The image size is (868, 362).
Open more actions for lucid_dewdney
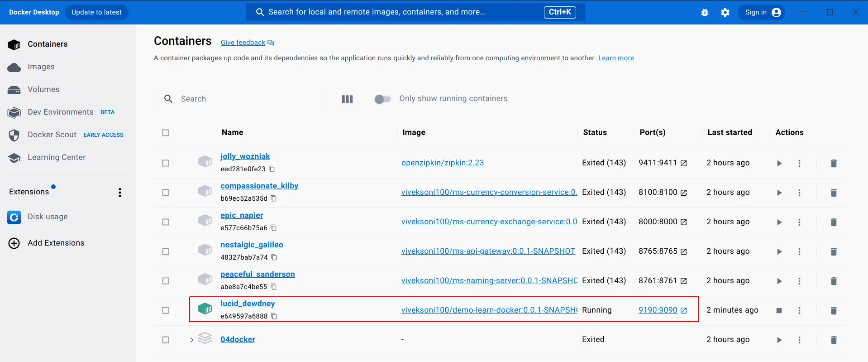[799, 310]
